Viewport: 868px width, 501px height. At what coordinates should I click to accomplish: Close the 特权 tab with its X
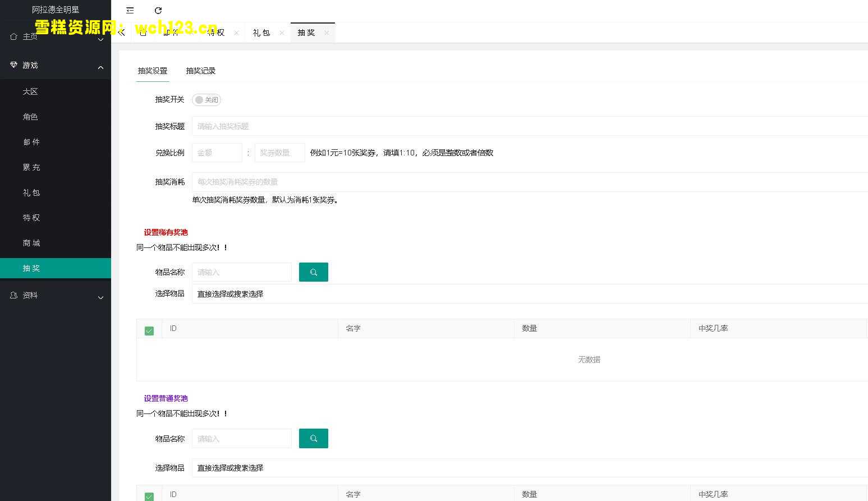(x=236, y=33)
